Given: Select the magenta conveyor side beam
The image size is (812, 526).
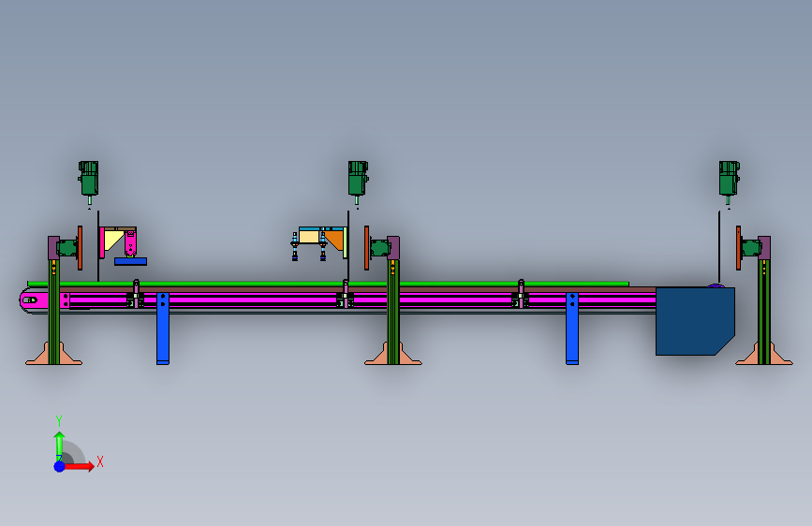Looking at the screenshot, I should click(362, 300).
